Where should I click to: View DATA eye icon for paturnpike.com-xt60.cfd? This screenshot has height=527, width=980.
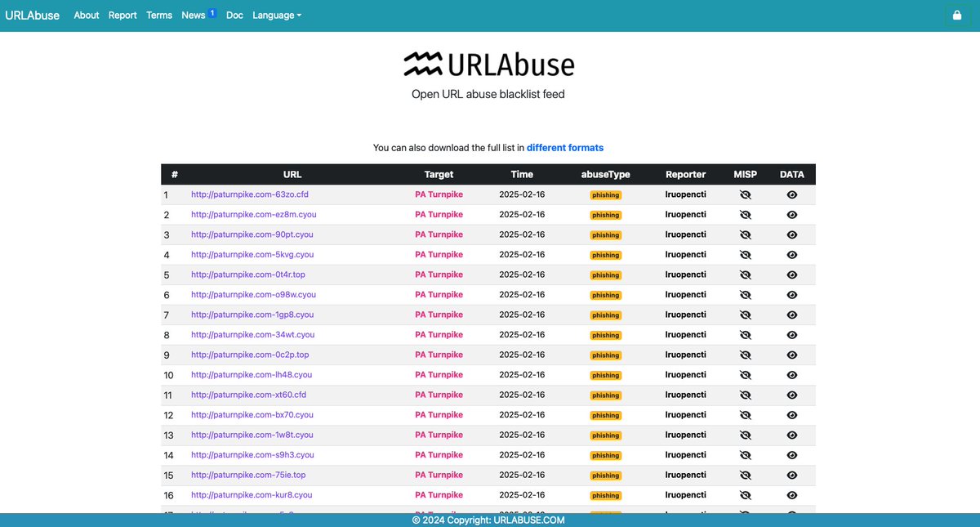pos(791,395)
